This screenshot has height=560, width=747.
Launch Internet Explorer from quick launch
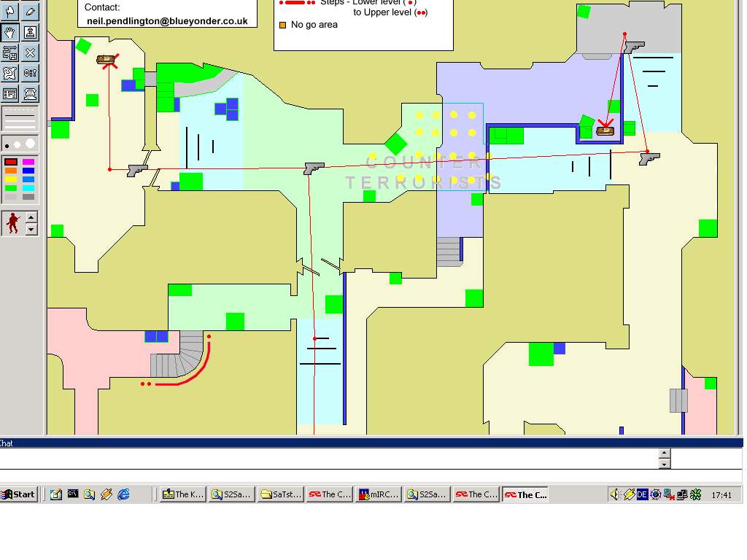coord(123,494)
